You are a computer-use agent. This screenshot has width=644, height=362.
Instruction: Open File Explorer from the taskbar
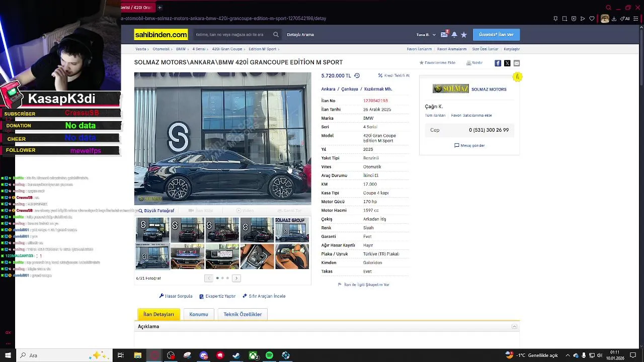(x=137, y=355)
